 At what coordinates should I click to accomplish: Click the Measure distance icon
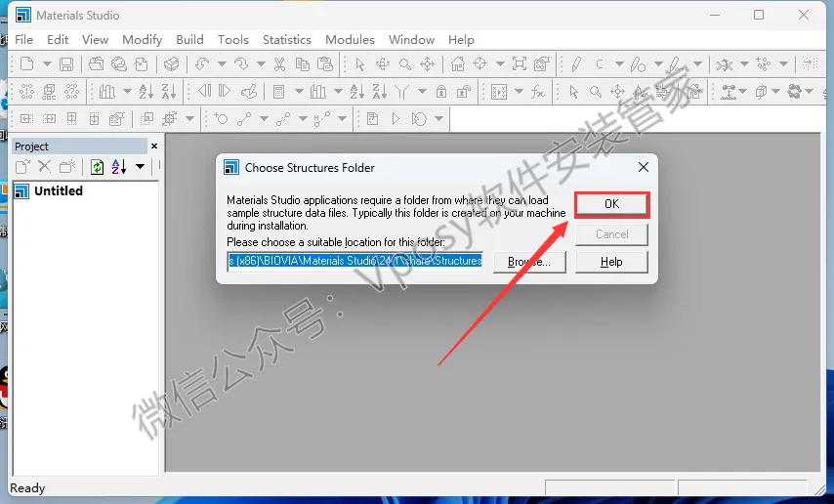(x=729, y=92)
